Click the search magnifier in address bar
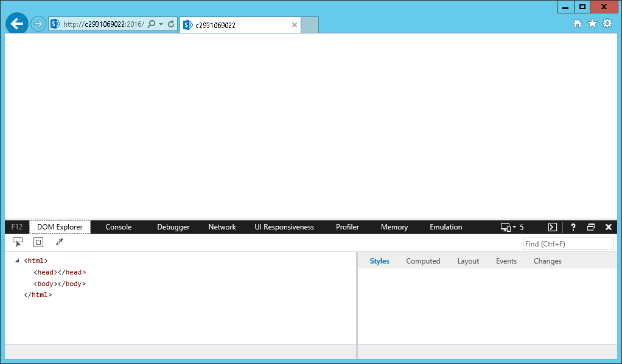 tap(152, 24)
